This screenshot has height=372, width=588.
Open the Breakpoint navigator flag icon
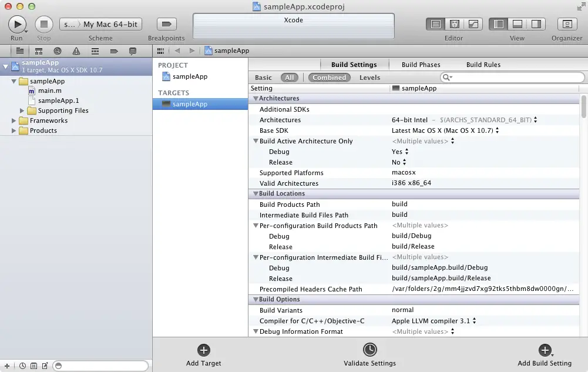(113, 51)
